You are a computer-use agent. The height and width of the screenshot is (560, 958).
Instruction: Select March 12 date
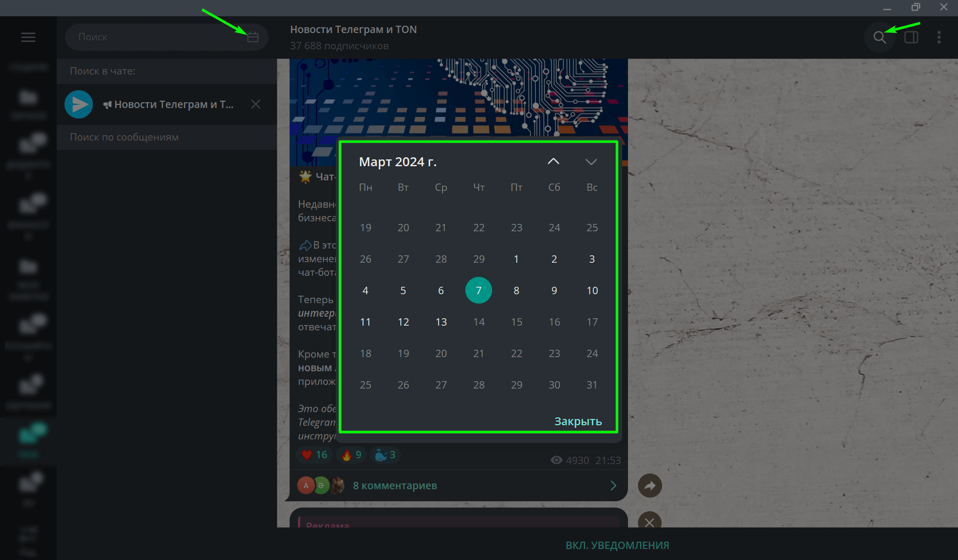click(403, 322)
